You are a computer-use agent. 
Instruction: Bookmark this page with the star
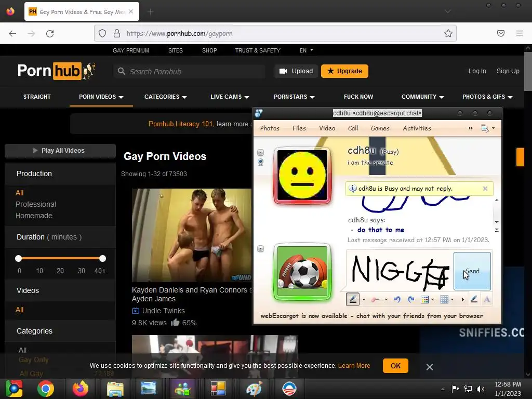pyautogui.click(x=448, y=33)
